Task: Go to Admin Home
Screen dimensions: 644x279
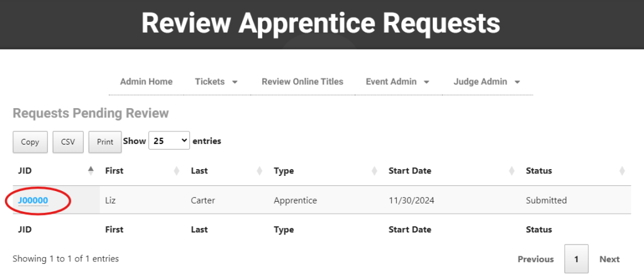Action: pos(146,82)
